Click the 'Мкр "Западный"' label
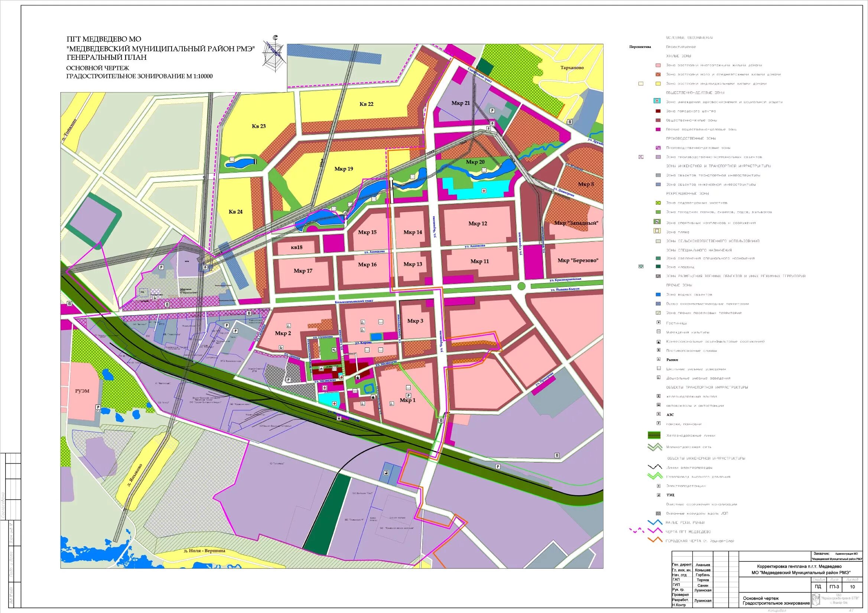Viewport: 868px width, 613px height. (x=576, y=223)
